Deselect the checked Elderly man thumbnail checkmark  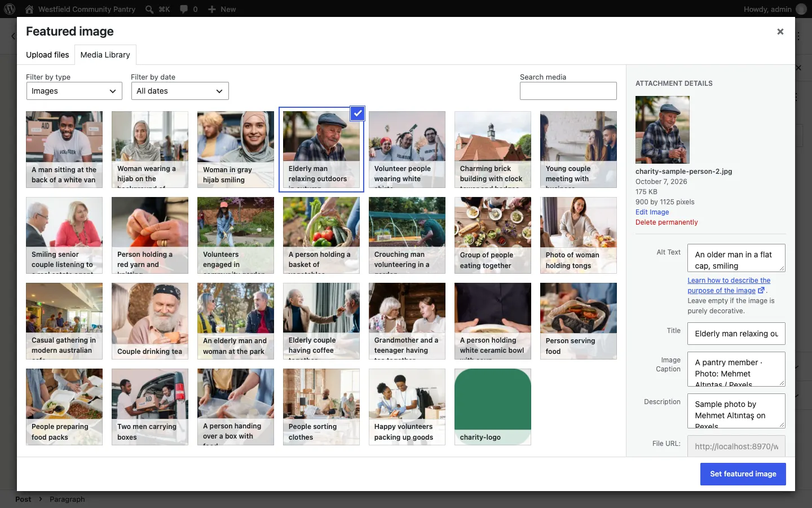click(x=358, y=113)
